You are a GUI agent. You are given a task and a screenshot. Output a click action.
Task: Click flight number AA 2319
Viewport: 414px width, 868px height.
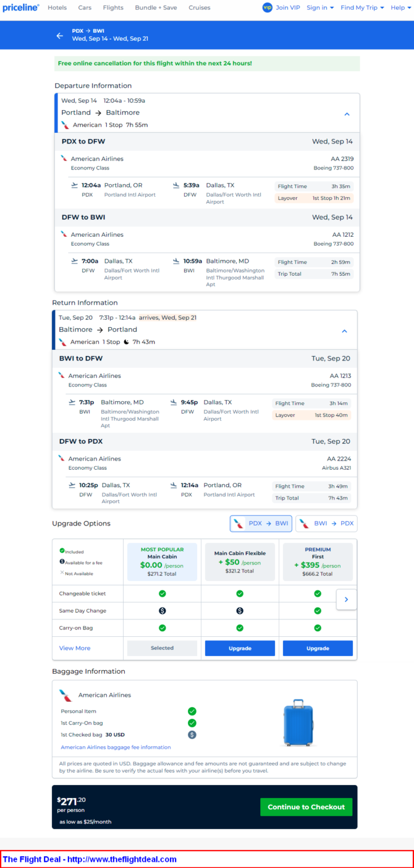pos(343,159)
